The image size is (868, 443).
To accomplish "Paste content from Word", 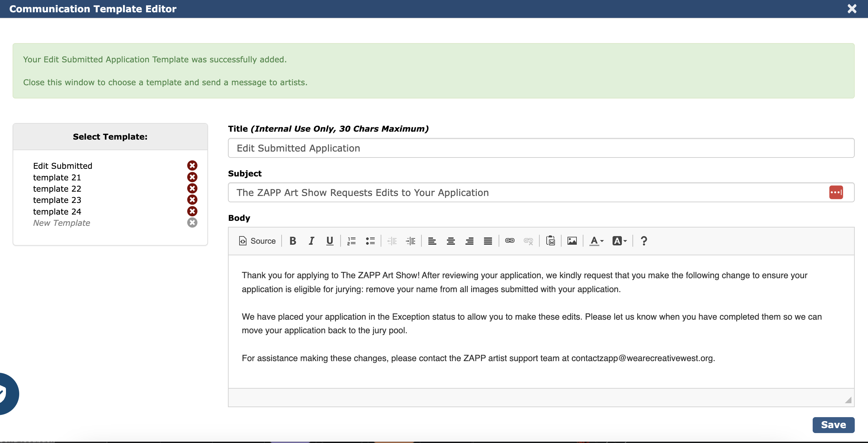I will pyautogui.click(x=550, y=241).
